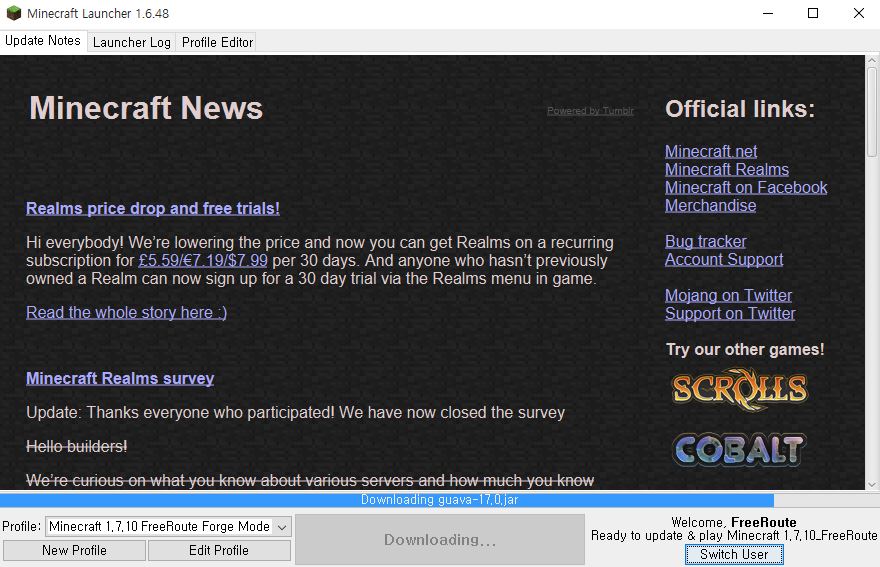Click the Edit Profile button
The width and height of the screenshot is (880, 567).
[x=219, y=550]
